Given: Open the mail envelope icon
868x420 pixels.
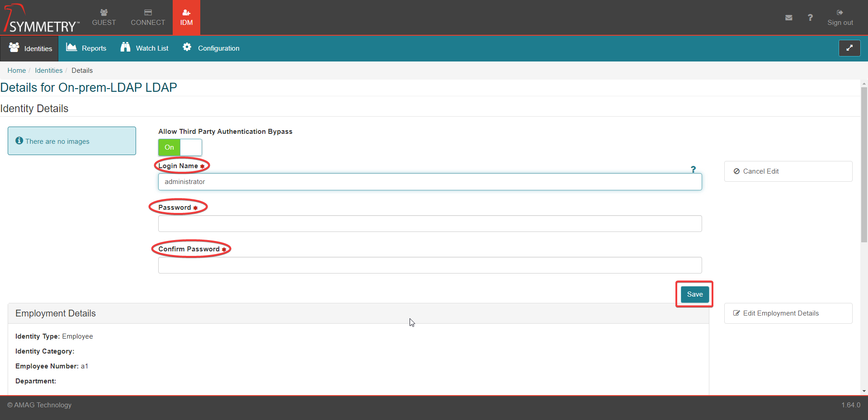Looking at the screenshot, I should pos(788,18).
